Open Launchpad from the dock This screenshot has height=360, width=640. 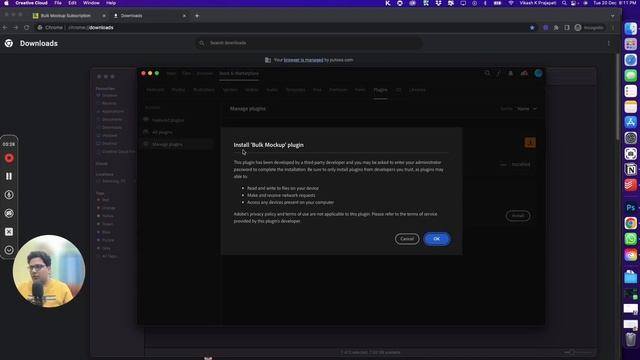click(x=631, y=44)
